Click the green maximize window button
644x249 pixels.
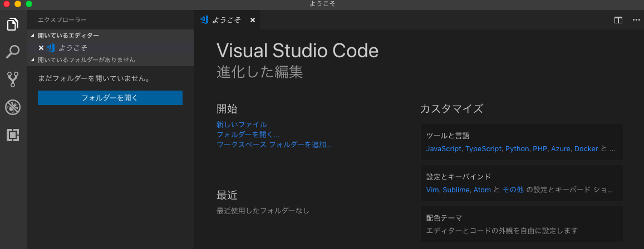point(29,4)
